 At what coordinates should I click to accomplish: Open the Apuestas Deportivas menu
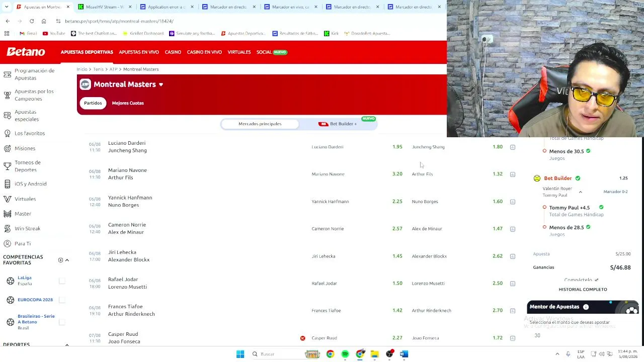(87, 52)
